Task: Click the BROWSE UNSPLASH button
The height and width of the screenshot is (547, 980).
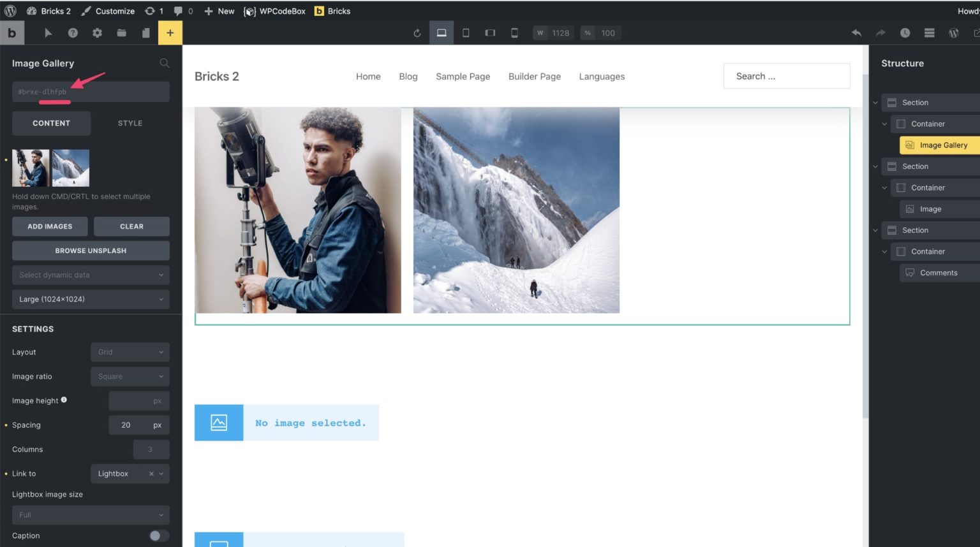Action: [x=90, y=250]
